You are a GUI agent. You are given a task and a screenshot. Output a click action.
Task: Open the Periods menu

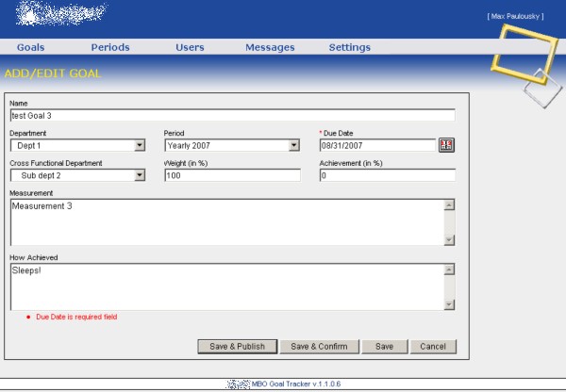(x=110, y=47)
